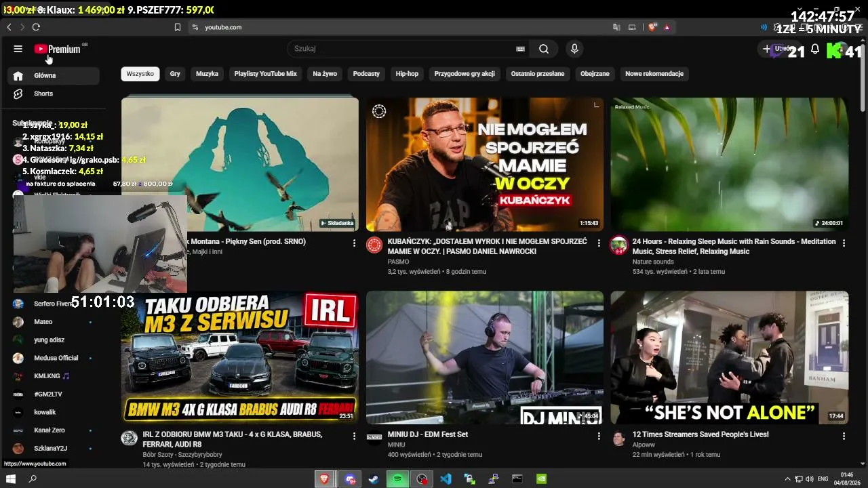Screen dimensions: 868x488
Task: Open the MINIU channel avatar
Action: [x=374, y=438]
